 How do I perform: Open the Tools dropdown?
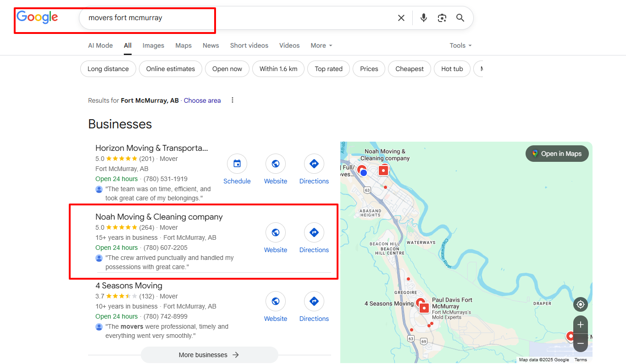click(460, 45)
